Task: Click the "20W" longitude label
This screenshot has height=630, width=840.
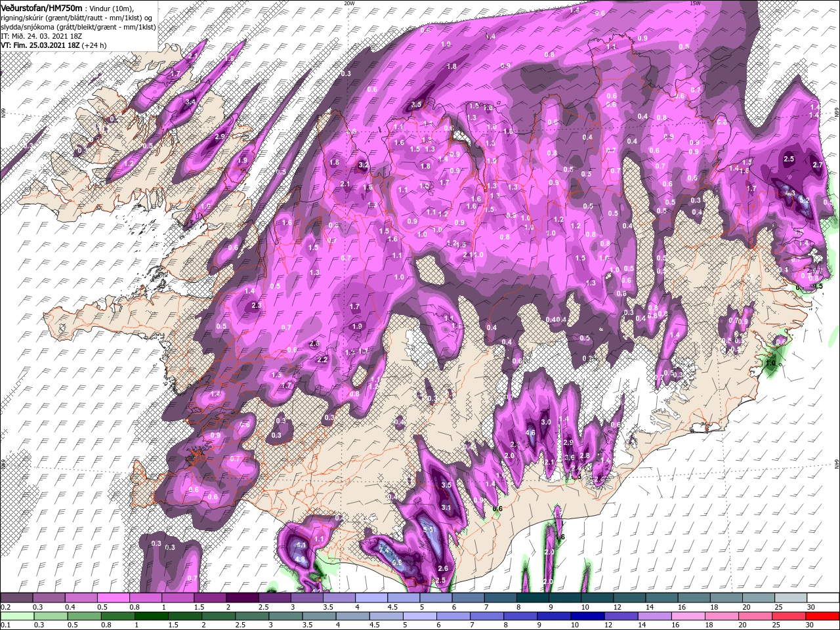Action: click(x=348, y=3)
